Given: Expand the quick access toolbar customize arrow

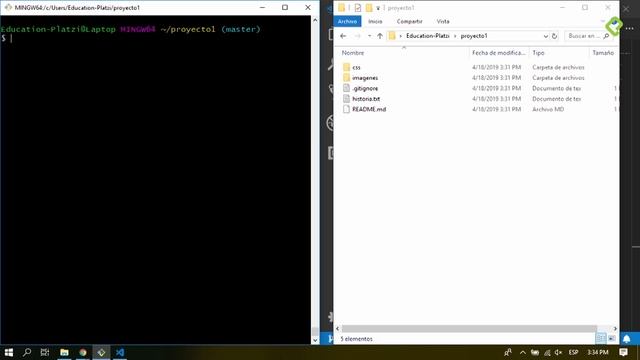Looking at the screenshot, I should [x=378, y=8].
